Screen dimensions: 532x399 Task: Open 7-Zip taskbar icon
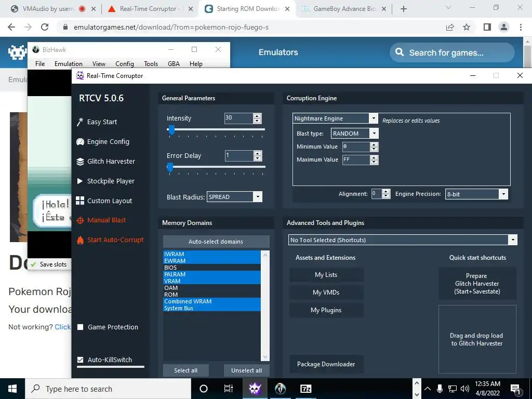click(x=305, y=389)
